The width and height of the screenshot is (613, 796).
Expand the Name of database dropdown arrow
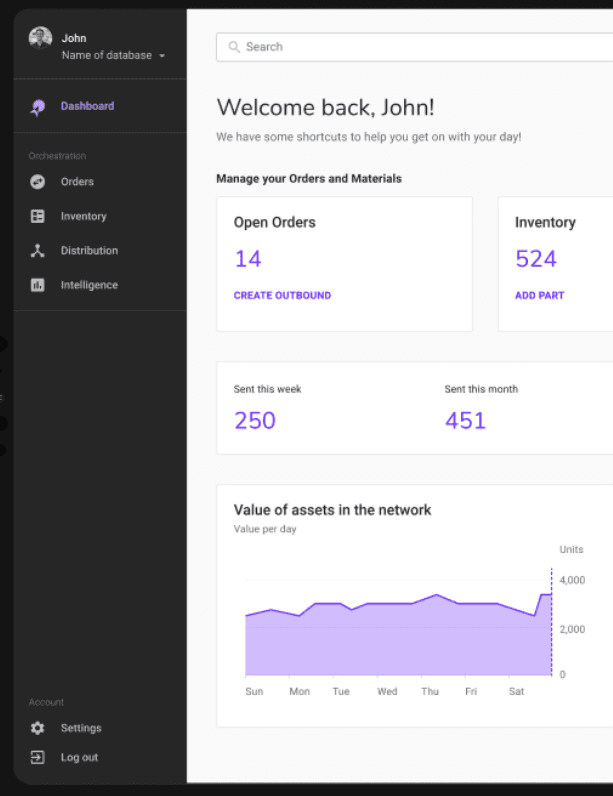[162, 56]
